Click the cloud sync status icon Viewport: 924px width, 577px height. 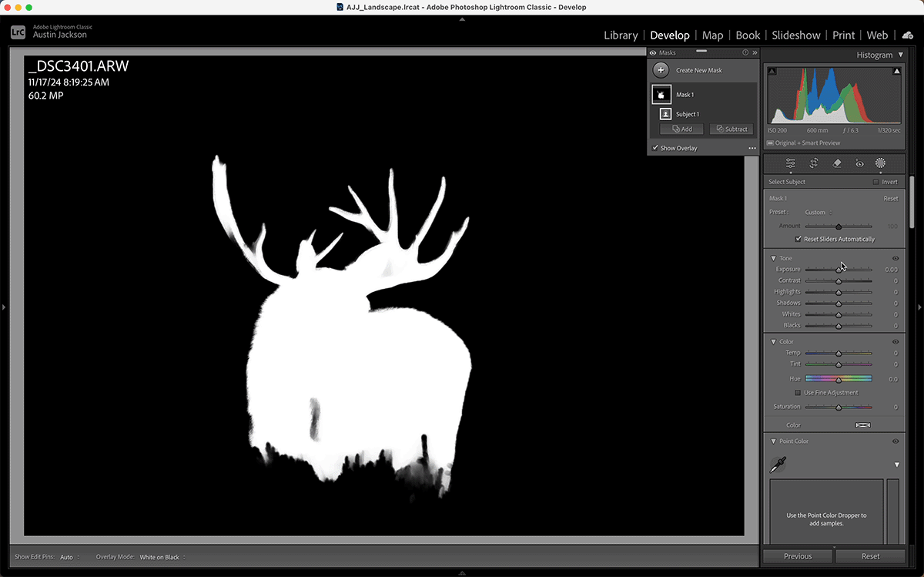pos(907,35)
